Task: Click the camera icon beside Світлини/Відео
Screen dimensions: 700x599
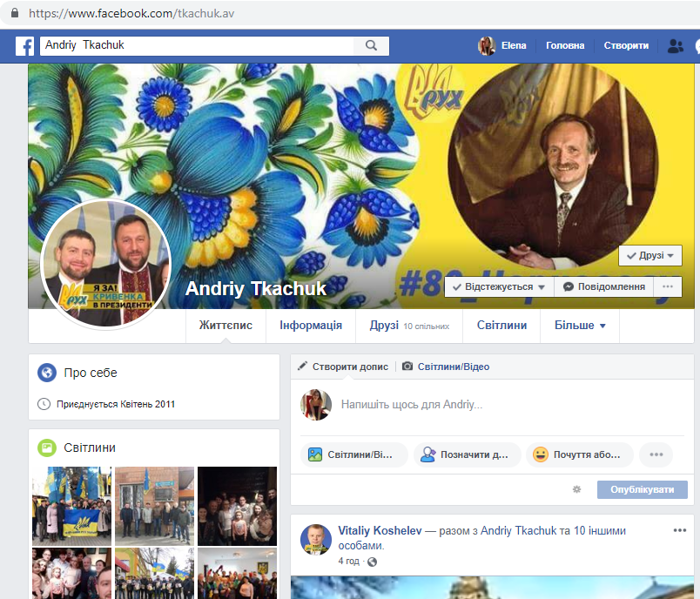Action: (x=407, y=366)
